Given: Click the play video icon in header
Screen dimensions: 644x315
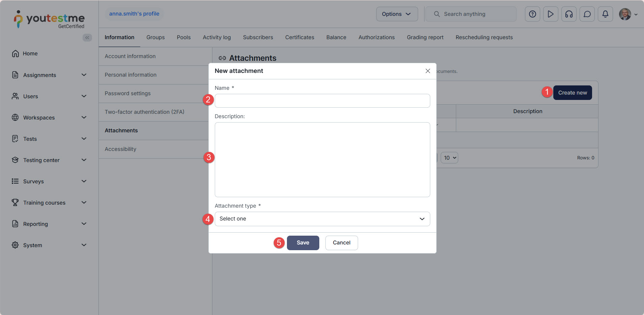Looking at the screenshot, I should tap(551, 14).
